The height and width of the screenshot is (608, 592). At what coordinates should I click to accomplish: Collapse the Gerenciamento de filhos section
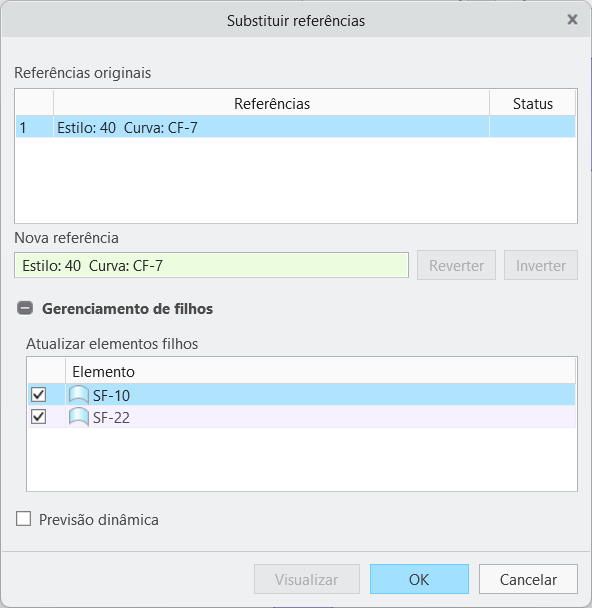click(25, 309)
